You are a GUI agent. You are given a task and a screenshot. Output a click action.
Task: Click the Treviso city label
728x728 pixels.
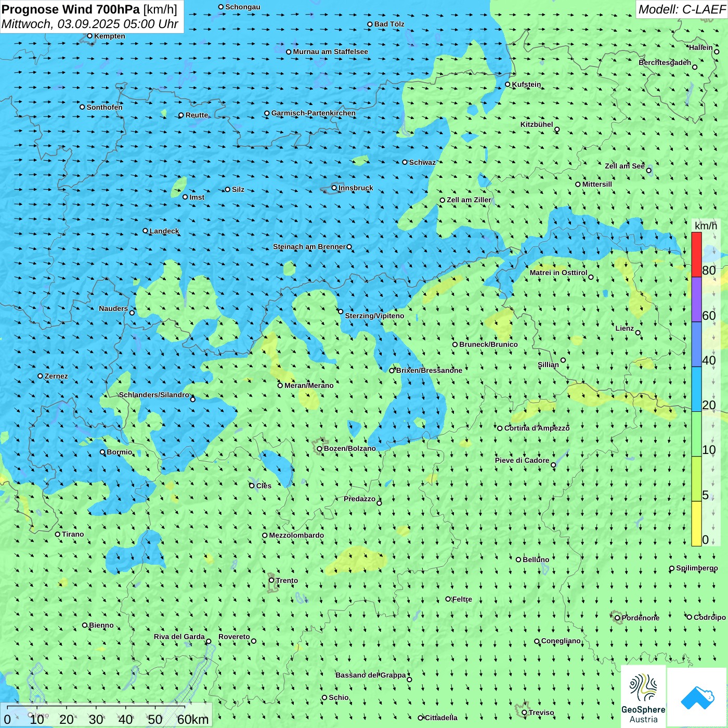[x=541, y=712]
